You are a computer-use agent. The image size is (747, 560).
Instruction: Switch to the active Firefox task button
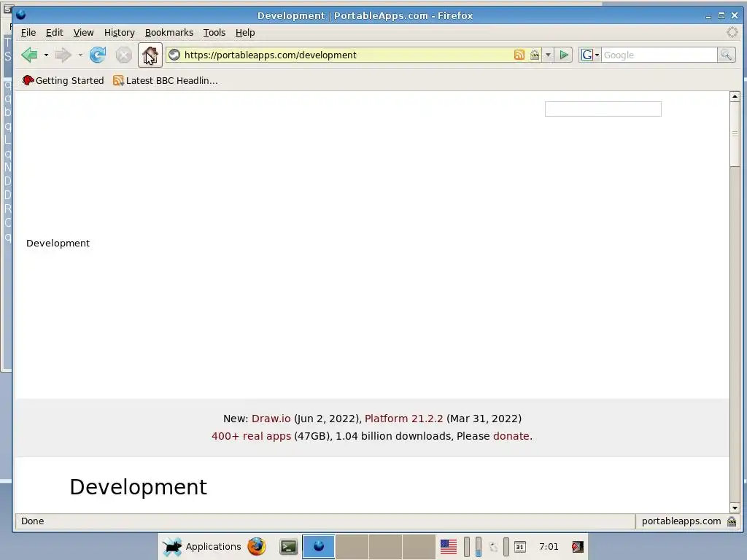(318, 547)
